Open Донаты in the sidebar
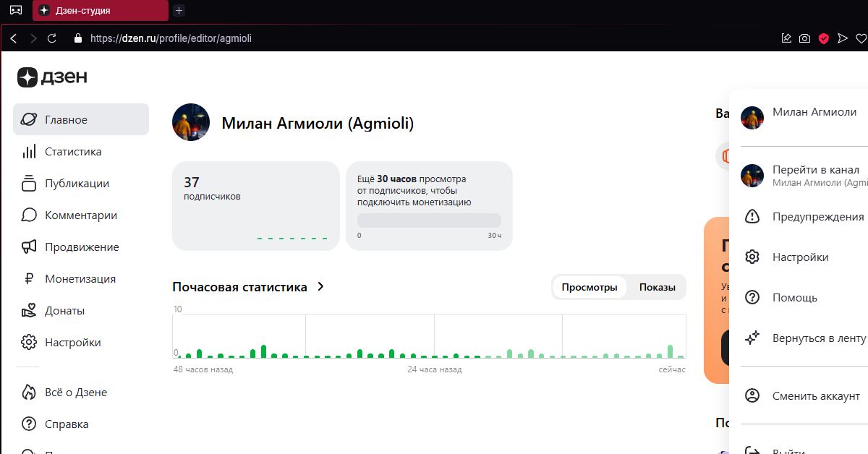The image size is (868, 454). 64,311
